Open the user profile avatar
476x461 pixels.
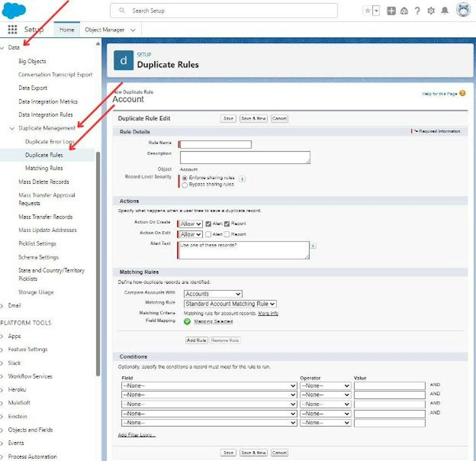(x=463, y=10)
